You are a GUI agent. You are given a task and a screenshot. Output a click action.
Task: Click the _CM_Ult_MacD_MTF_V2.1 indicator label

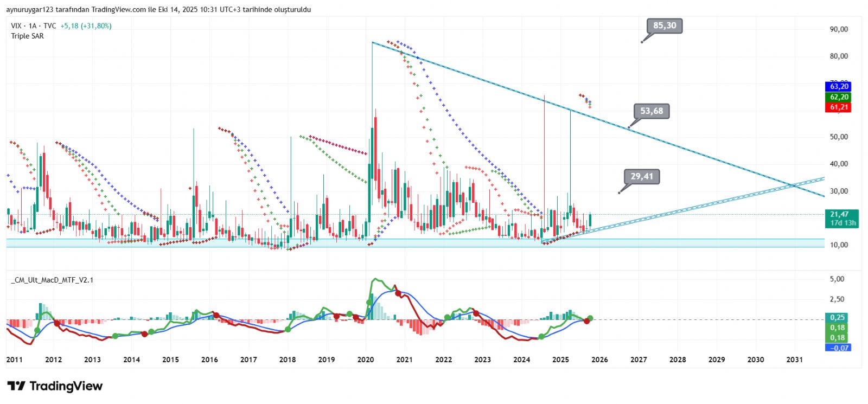(x=52, y=280)
